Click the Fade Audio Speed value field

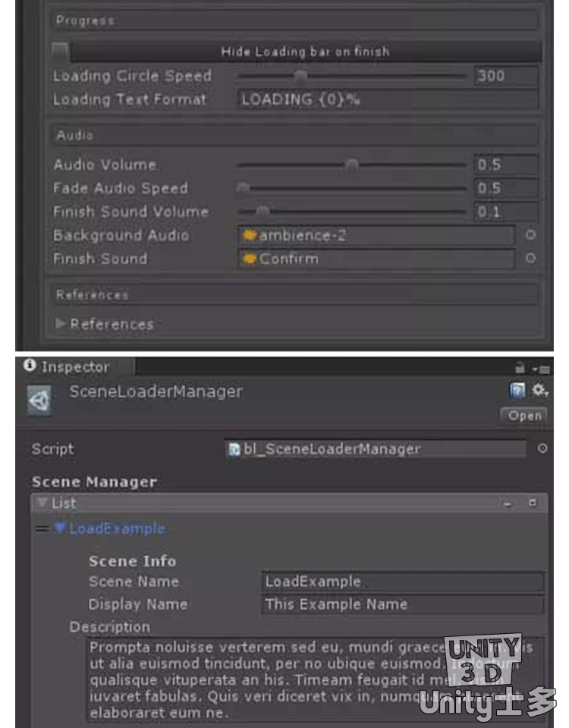coord(506,188)
